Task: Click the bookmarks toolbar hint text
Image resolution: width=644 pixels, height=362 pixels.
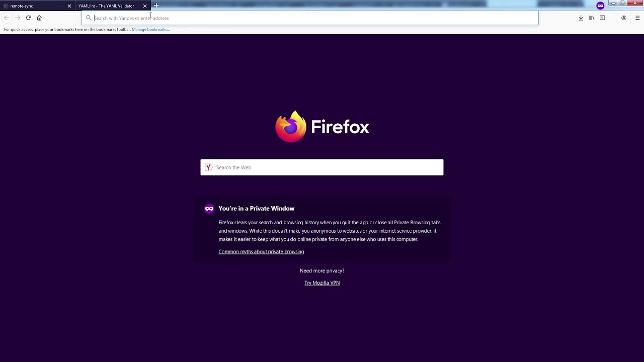Action: (67, 30)
